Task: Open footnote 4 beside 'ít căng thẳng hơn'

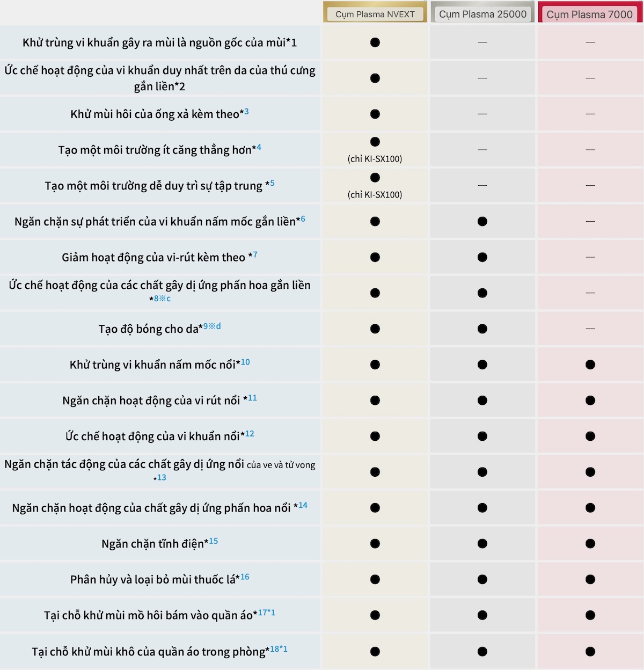Action: click(259, 147)
